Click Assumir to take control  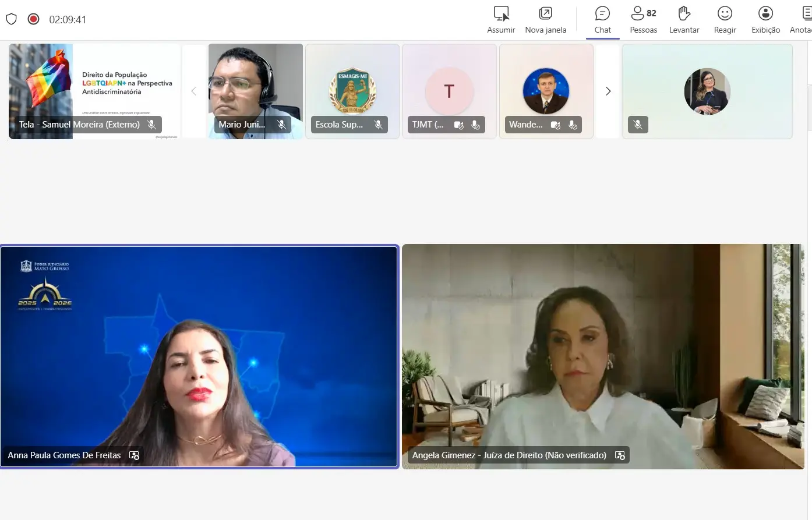pyautogui.click(x=501, y=20)
